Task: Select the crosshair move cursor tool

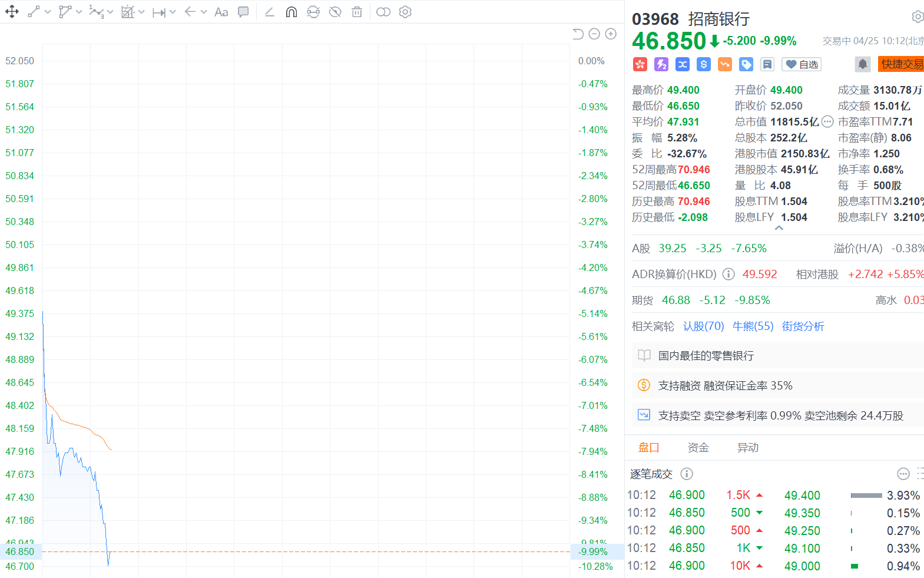Action: (12, 12)
